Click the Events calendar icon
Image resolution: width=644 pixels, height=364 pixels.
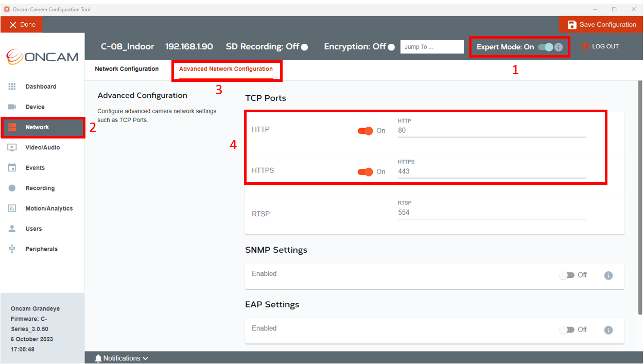point(12,167)
